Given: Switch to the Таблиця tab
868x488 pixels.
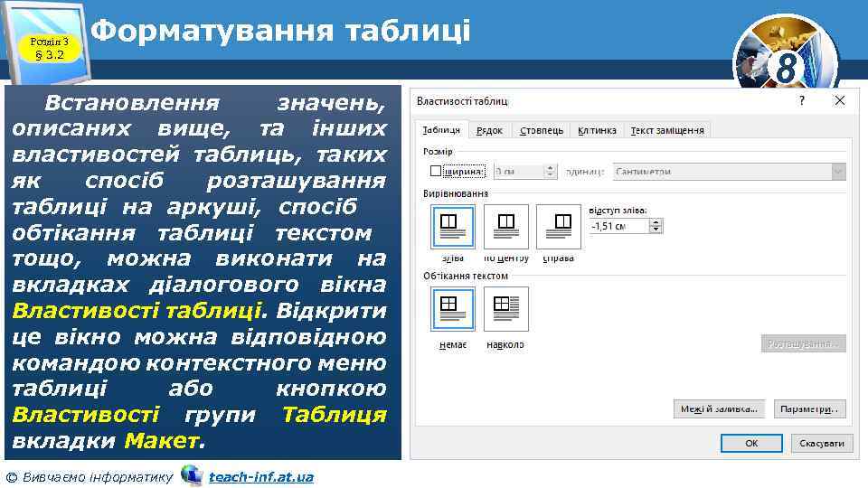Looking at the screenshot, I should coord(441,130).
